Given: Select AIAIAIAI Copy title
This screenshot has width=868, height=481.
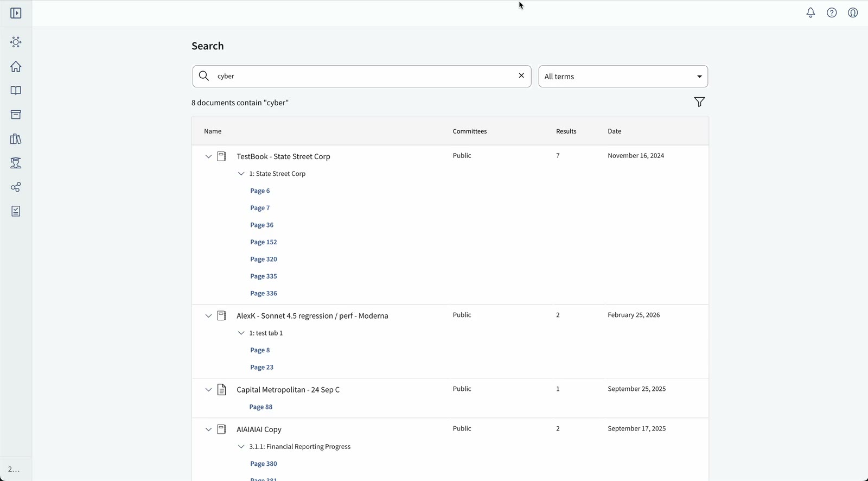Looking at the screenshot, I should click(x=259, y=429).
